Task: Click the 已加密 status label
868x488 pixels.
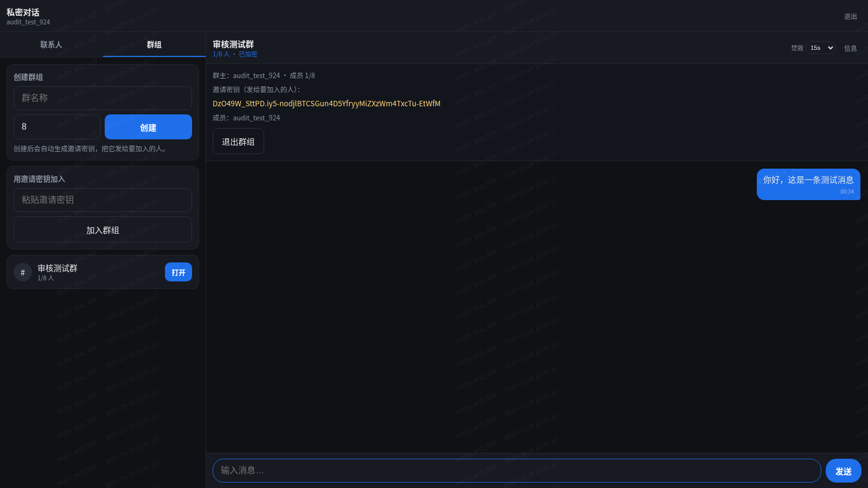Action: click(x=248, y=54)
